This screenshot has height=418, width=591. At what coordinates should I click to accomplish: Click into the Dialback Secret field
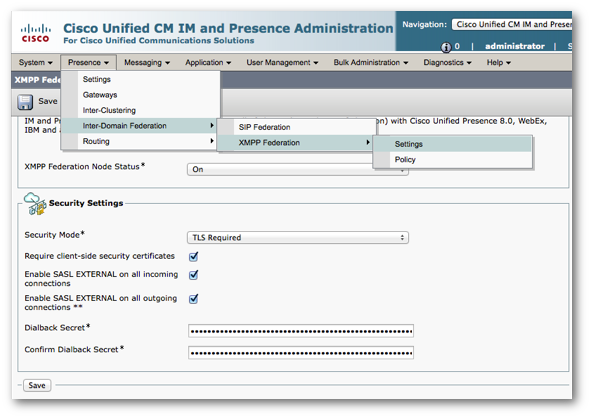(x=301, y=331)
